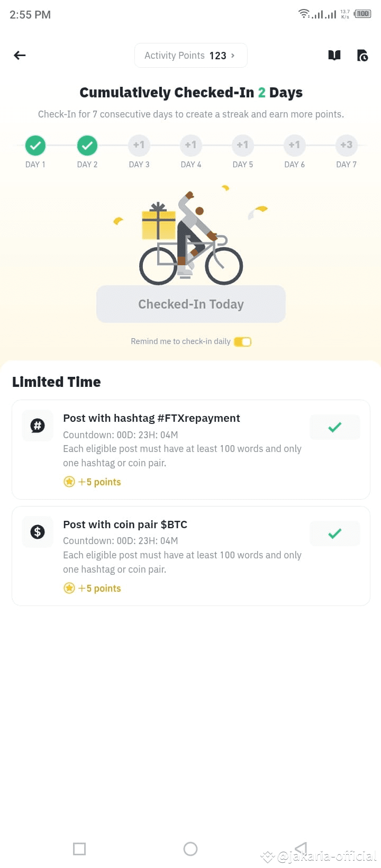Tap the Checked-In Today button
This screenshot has height=868, width=381.
pyautogui.click(x=191, y=304)
